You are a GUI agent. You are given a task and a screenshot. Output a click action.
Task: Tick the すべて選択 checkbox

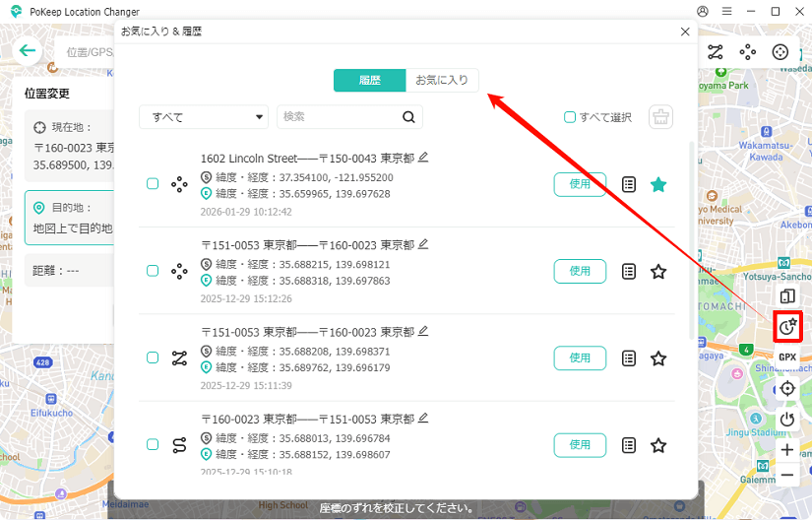(570, 117)
